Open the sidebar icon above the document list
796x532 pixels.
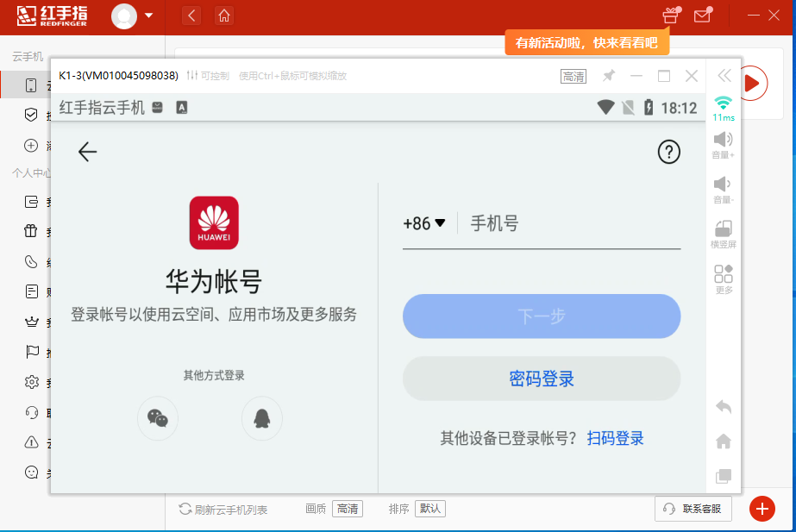coord(31,262)
